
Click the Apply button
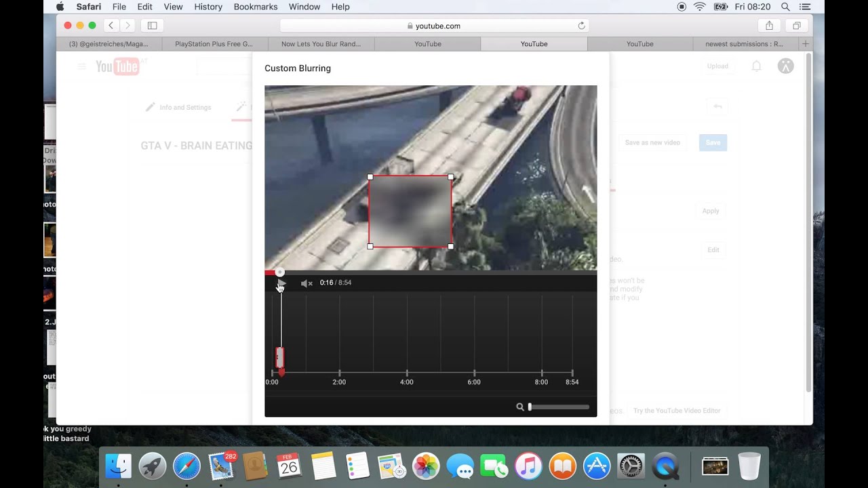pyautogui.click(x=711, y=211)
